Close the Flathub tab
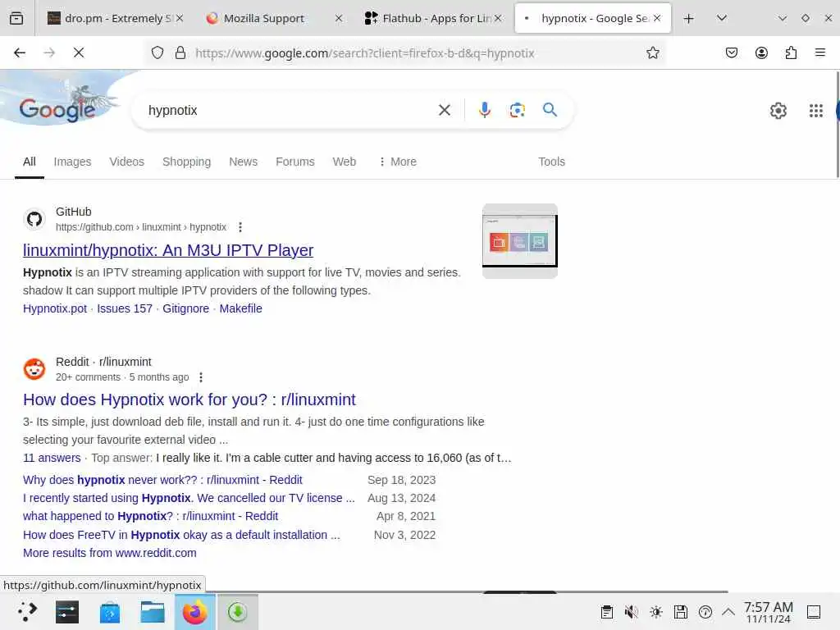 [x=498, y=18]
